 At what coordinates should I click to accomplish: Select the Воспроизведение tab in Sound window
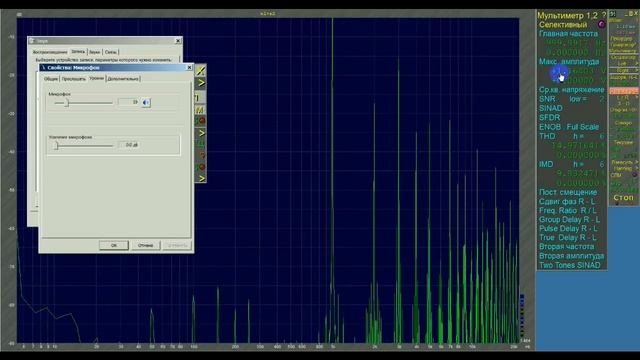(x=50, y=52)
